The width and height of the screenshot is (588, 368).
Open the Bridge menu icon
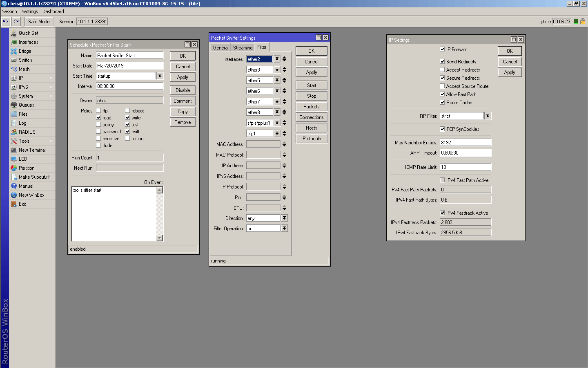tap(14, 51)
